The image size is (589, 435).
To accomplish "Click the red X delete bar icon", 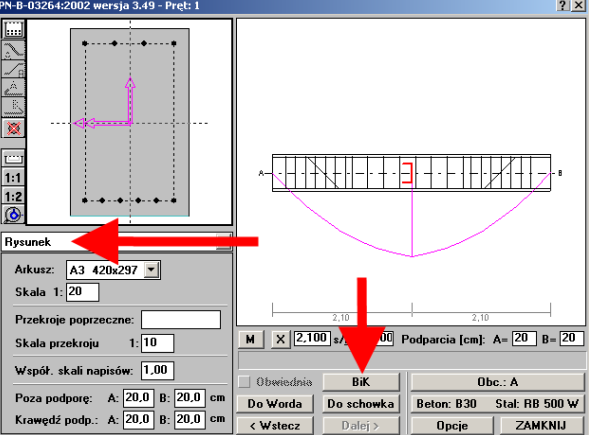I will (x=14, y=128).
